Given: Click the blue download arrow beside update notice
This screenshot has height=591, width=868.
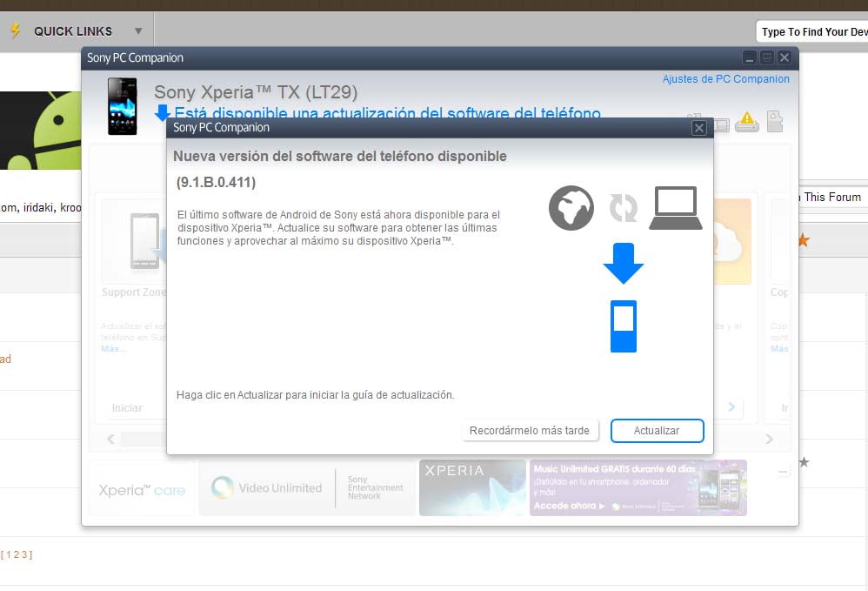Looking at the screenshot, I should 162,112.
